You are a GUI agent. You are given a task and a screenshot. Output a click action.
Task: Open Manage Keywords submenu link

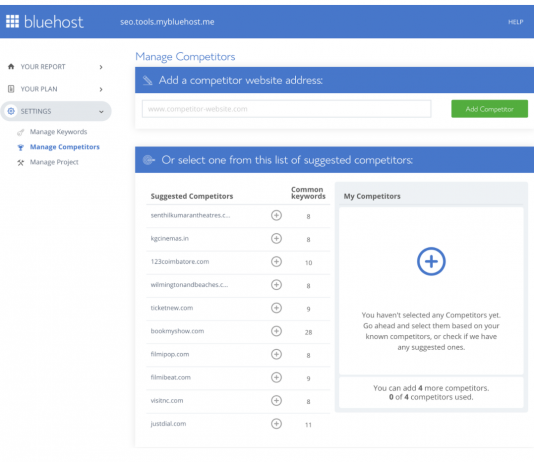point(59,132)
